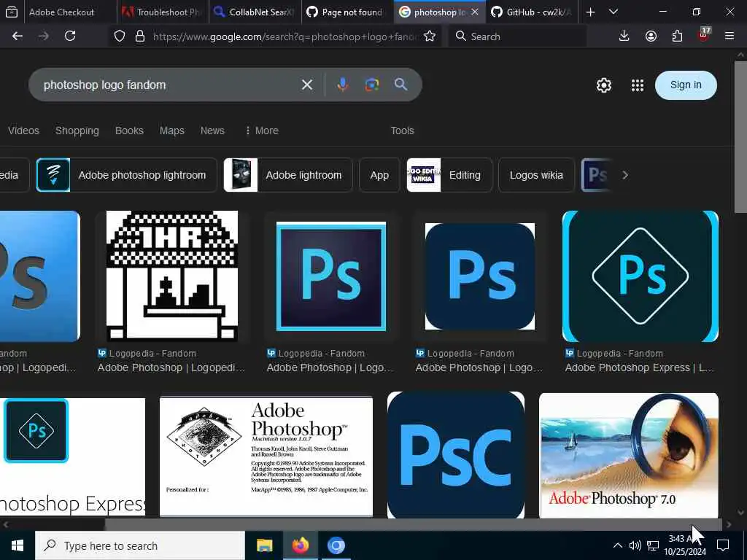Image resolution: width=747 pixels, height=560 pixels.
Task: Open a new browser tab with plus
Action: (x=590, y=12)
